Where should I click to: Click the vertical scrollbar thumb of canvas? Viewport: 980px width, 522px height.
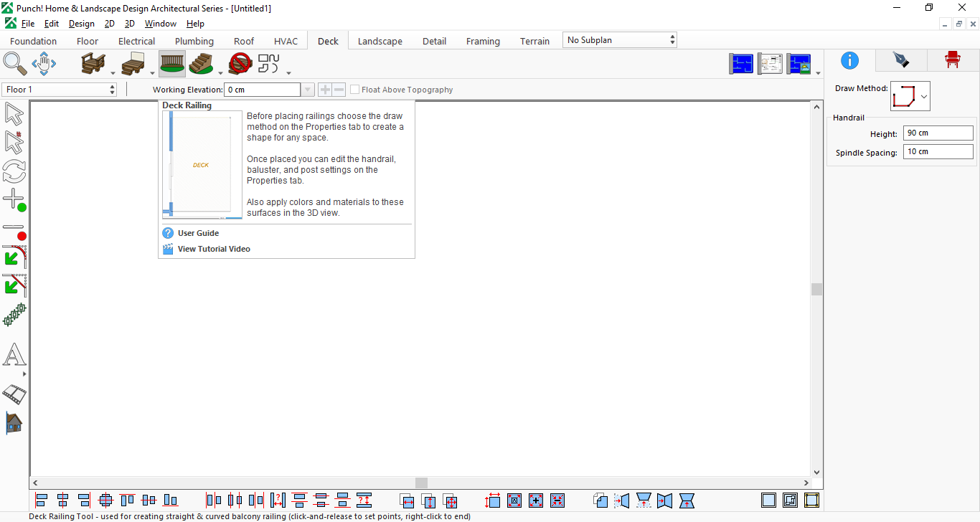click(816, 289)
